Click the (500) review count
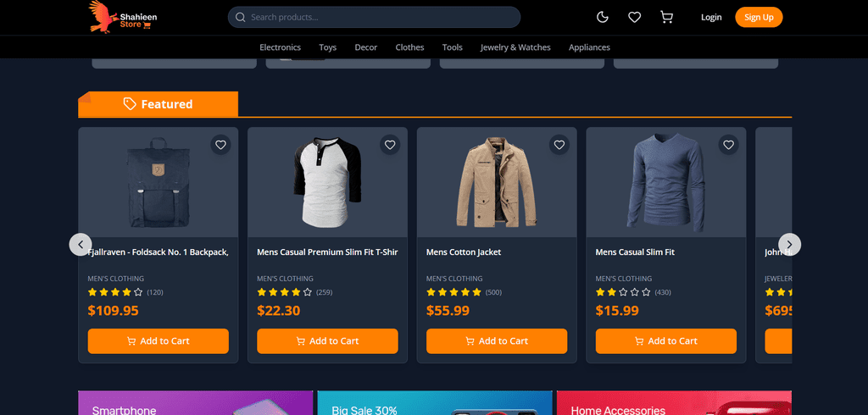This screenshot has width=868, height=415. click(494, 292)
